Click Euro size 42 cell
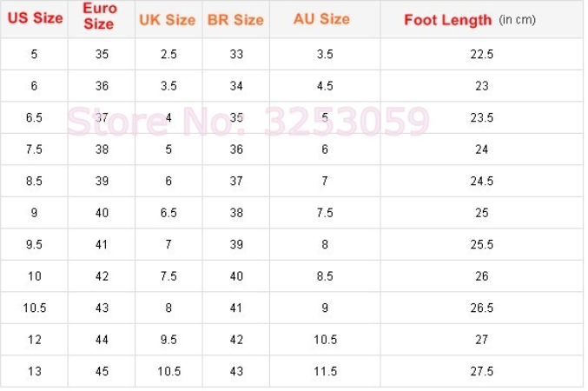 click(x=101, y=276)
